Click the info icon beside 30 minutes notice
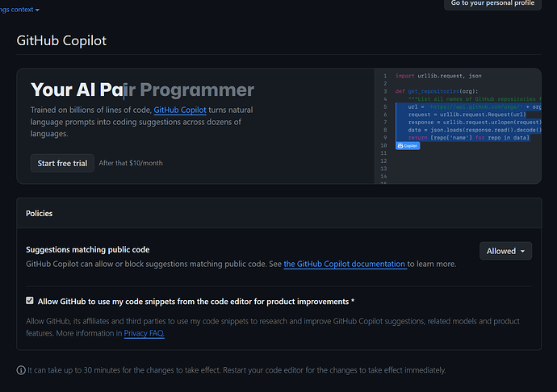 click(x=21, y=370)
